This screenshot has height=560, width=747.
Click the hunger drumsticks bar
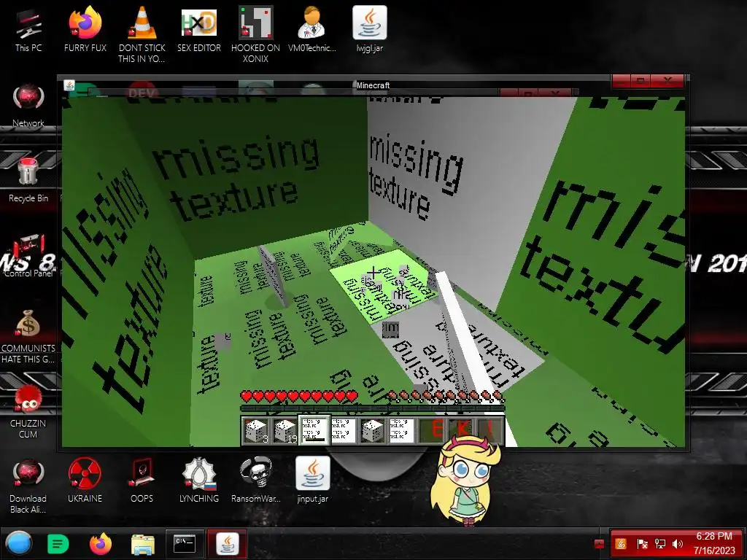click(x=446, y=396)
